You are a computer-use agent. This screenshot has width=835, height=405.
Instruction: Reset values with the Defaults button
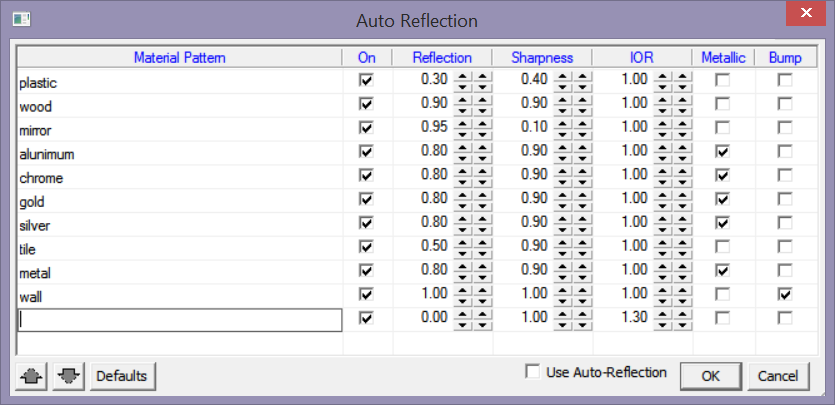[x=122, y=377]
